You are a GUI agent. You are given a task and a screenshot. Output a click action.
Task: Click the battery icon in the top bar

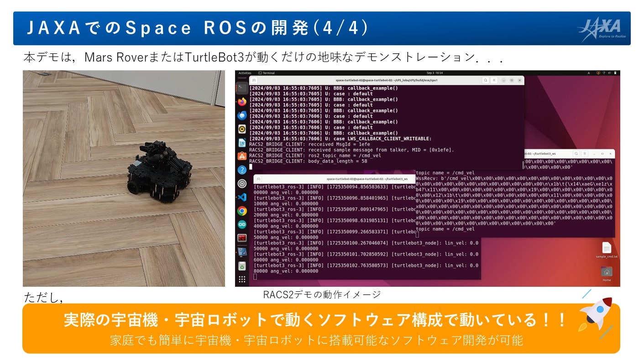tap(616, 73)
